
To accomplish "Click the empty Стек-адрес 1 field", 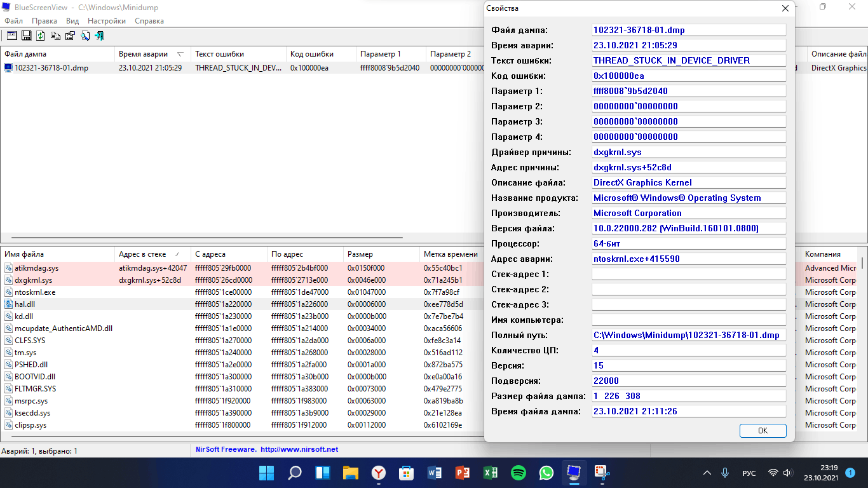I will coord(689,274).
